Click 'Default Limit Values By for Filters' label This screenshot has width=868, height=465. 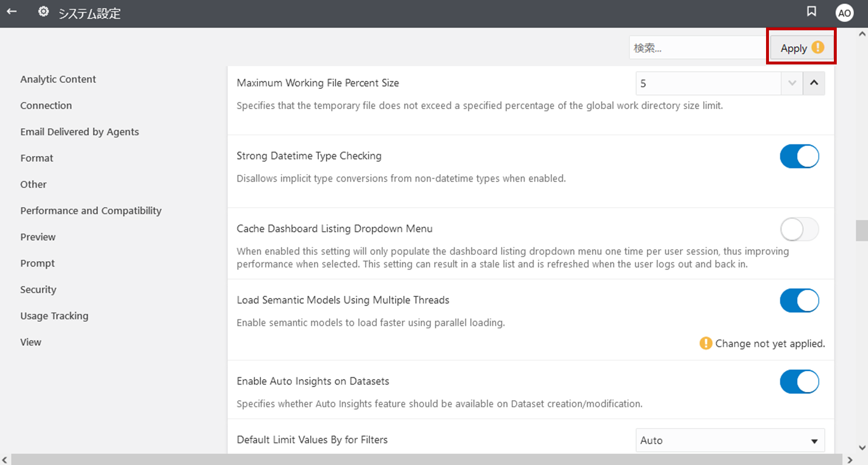[x=312, y=440]
